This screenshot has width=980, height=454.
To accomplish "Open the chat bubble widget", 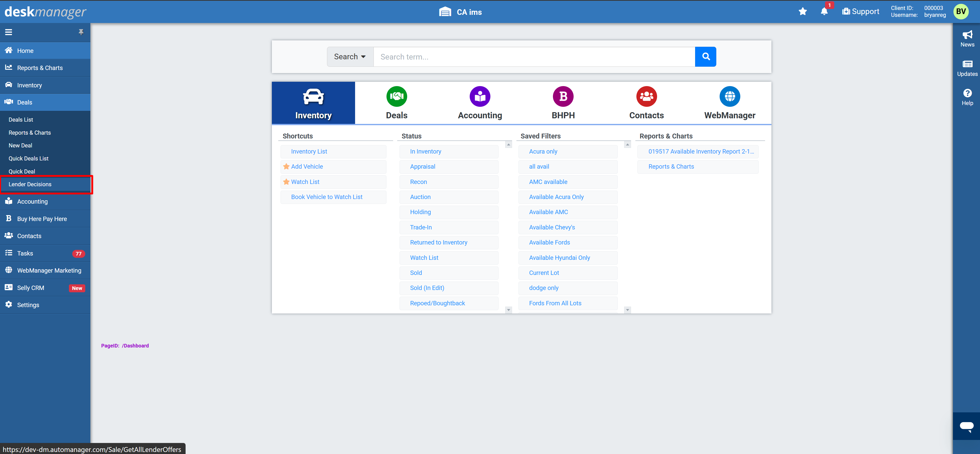I will (x=966, y=426).
